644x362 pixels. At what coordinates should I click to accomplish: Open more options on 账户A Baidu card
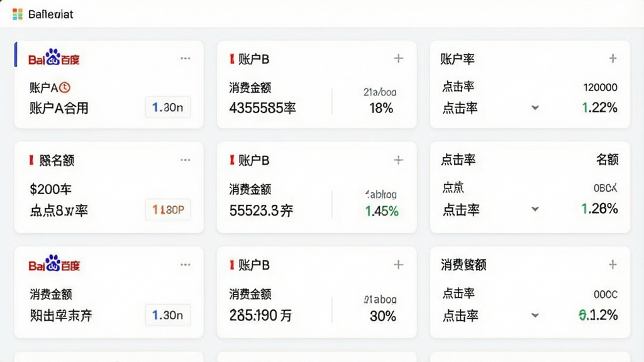pos(186,58)
